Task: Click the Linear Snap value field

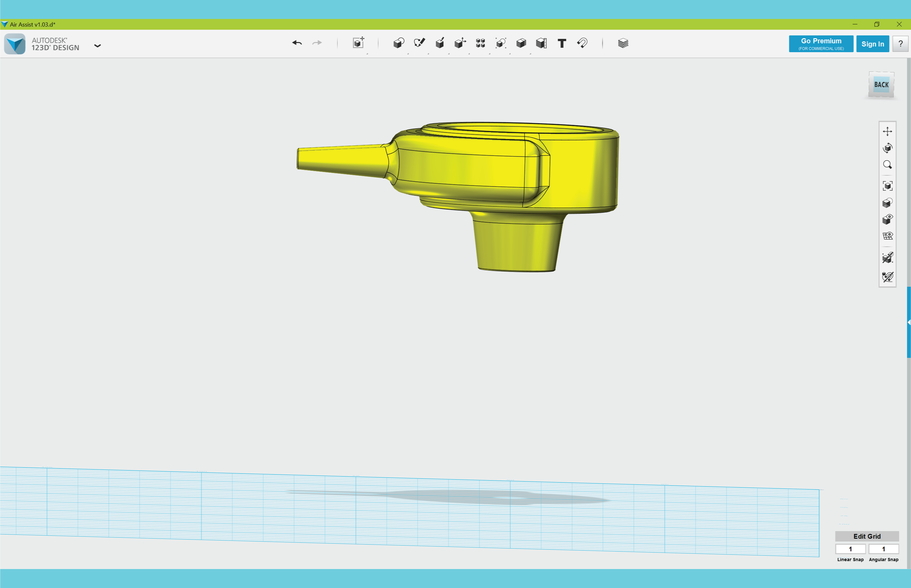Action: (x=850, y=549)
